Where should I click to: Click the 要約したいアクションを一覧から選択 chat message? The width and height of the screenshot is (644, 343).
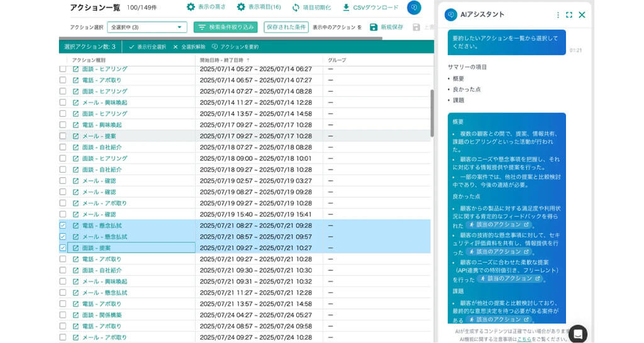507,42
